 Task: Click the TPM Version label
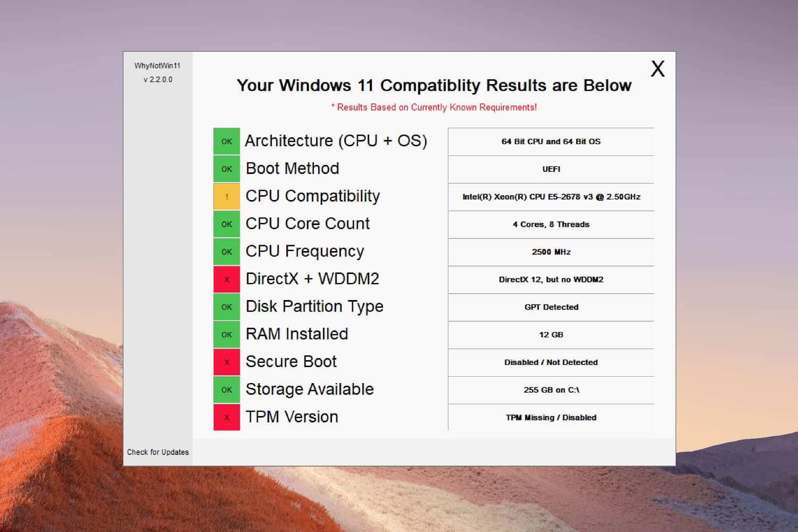(292, 418)
